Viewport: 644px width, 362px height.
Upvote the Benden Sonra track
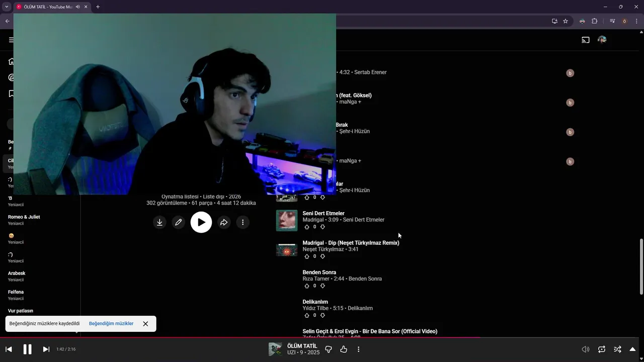coord(307,286)
